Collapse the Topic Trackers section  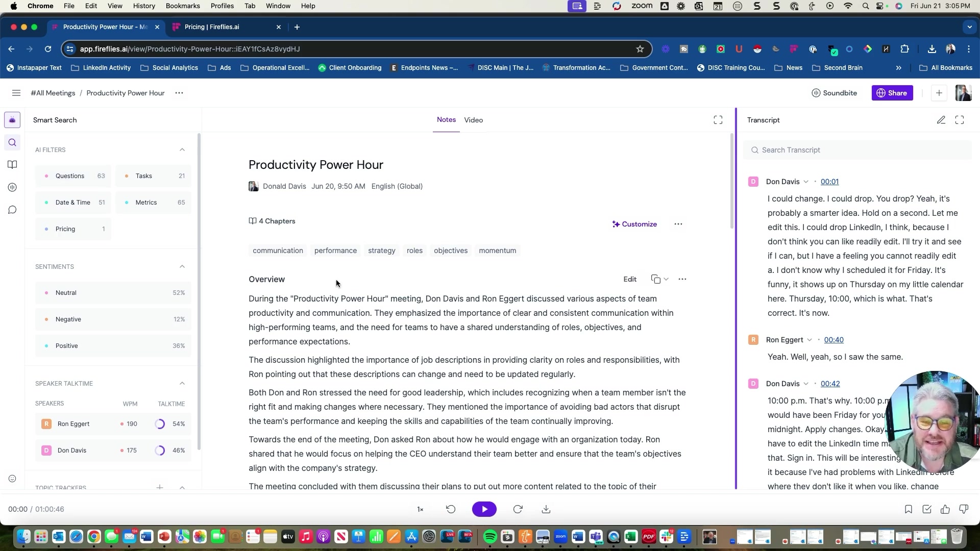tap(182, 488)
